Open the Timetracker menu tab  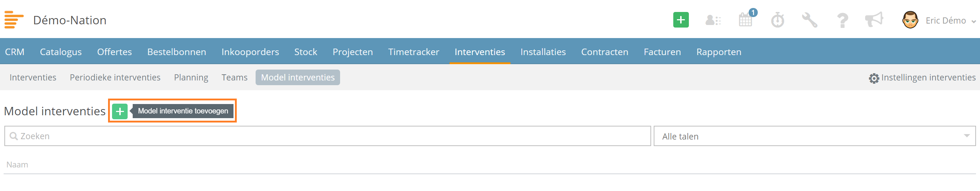click(x=414, y=52)
